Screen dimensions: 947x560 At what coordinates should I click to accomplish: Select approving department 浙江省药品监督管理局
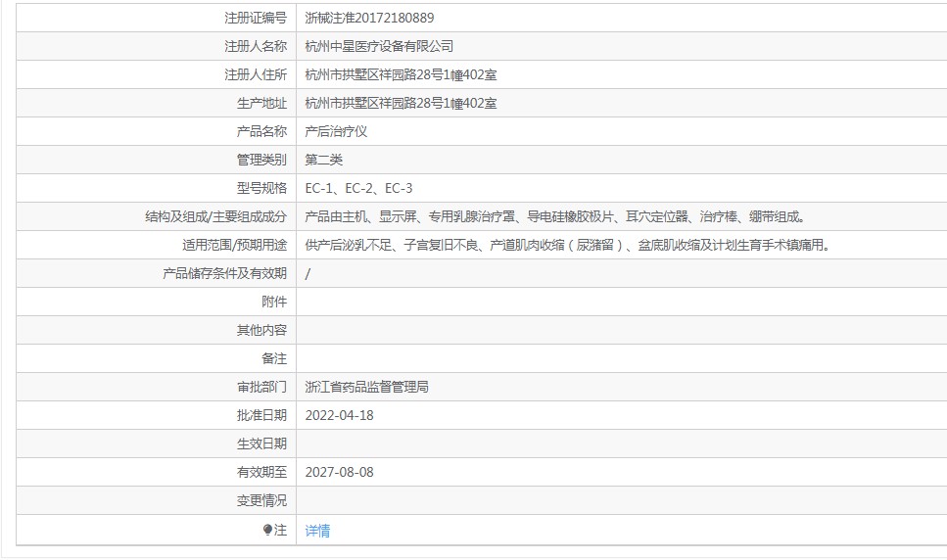point(366,387)
